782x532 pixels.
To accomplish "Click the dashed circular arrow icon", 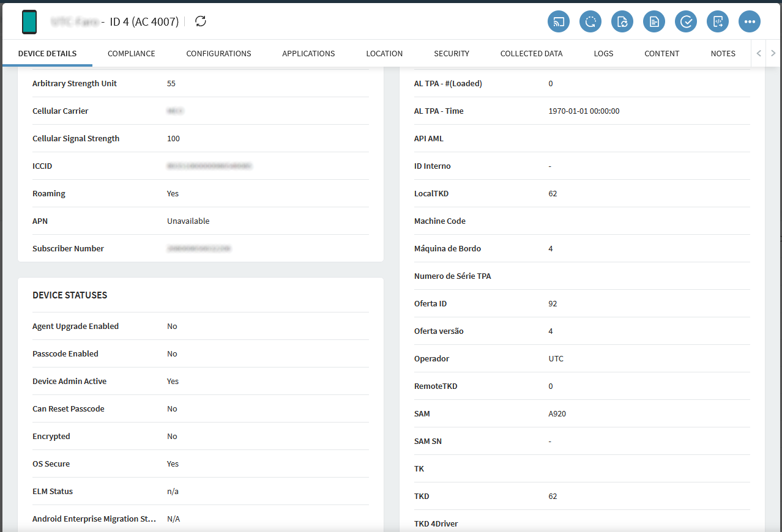I will click(x=590, y=22).
